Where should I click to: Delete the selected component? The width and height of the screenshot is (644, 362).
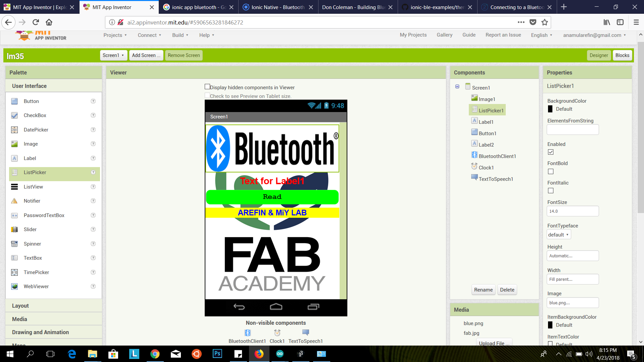507,290
